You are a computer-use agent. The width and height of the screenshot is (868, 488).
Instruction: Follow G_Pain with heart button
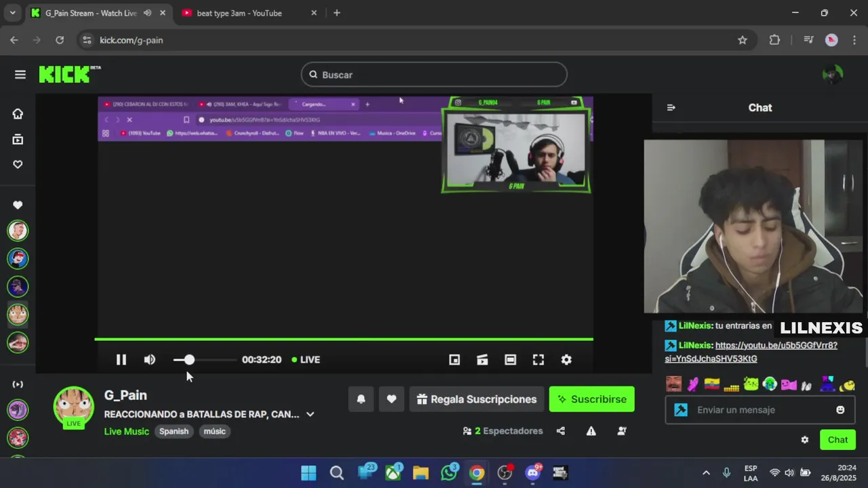point(391,399)
